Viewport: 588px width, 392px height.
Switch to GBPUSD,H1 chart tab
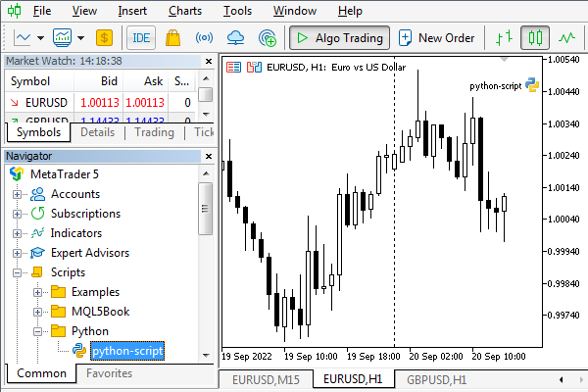tap(436, 380)
